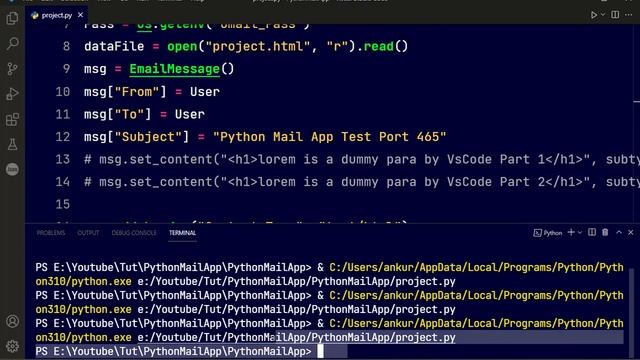
Task: Maximize the panel with up chevron
Action: [619, 232]
